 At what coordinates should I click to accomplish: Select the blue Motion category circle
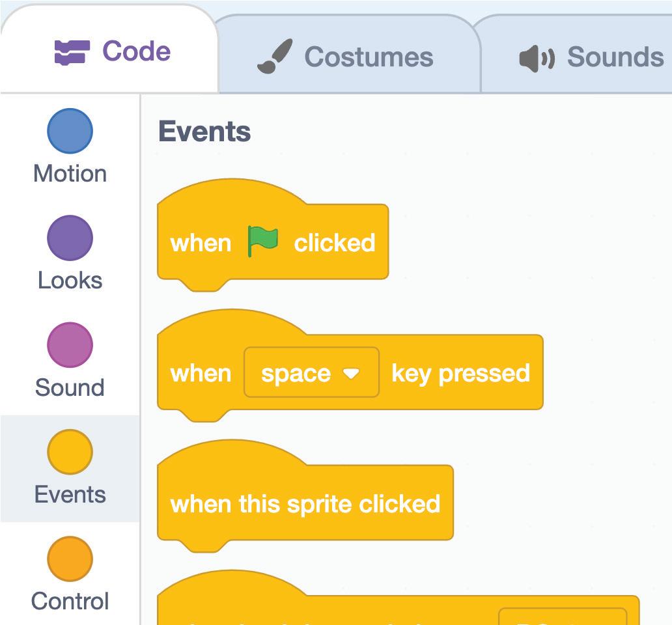pyautogui.click(x=70, y=131)
